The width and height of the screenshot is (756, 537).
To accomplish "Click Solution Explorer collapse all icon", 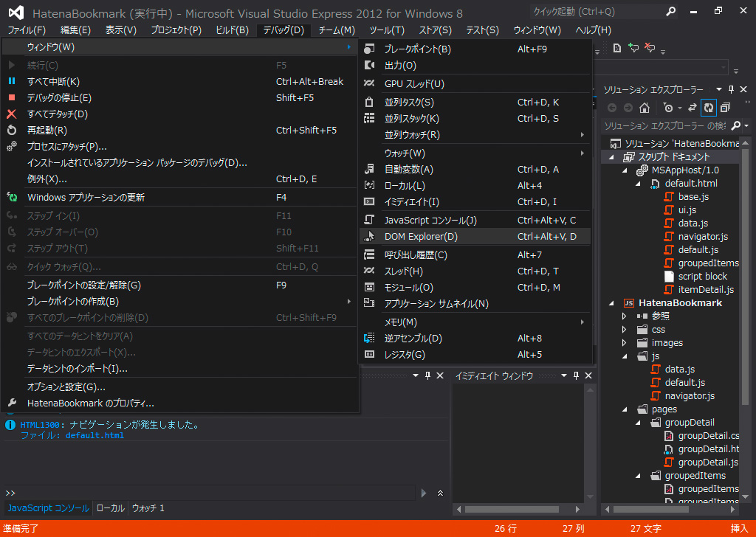I will (x=725, y=108).
